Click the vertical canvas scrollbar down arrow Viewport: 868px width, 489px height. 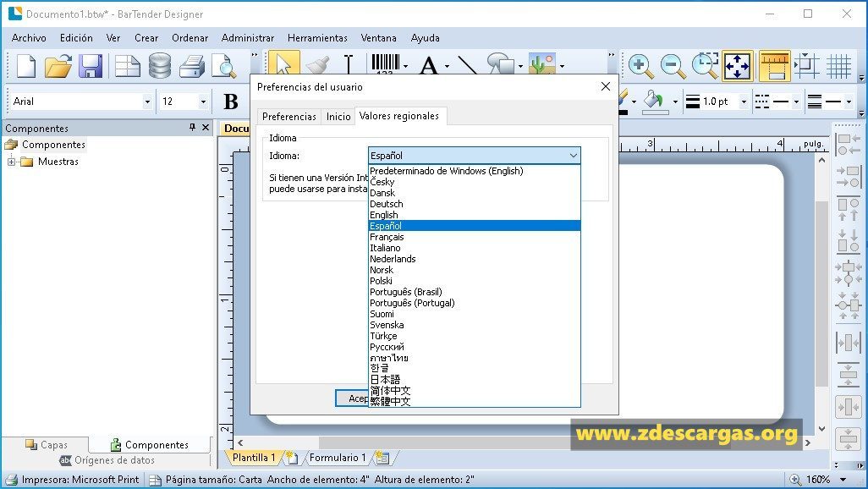click(822, 429)
